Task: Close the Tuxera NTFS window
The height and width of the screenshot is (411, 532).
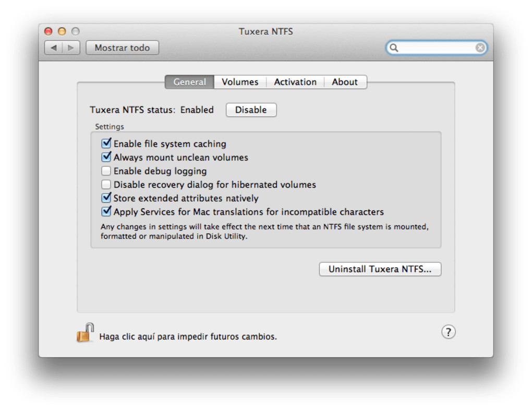Action: [x=49, y=31]
